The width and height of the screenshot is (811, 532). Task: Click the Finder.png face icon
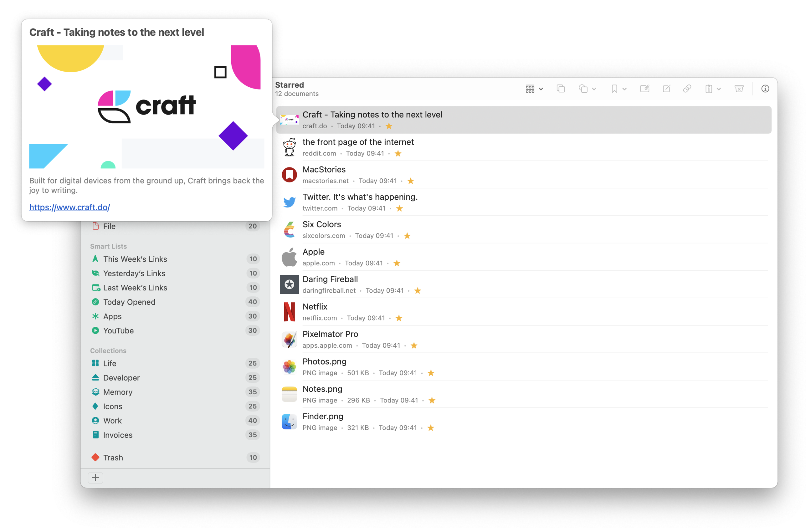tap(289, 422)
